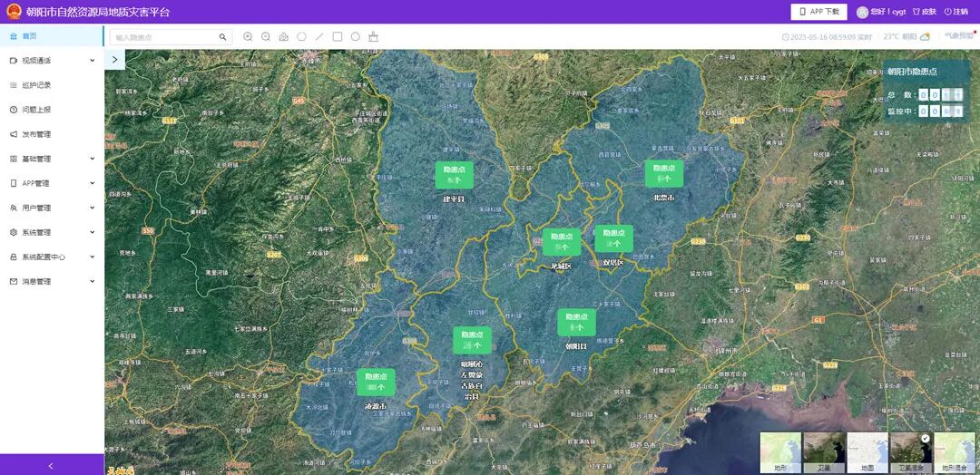
Task: Click the 系统管理 gear icon
Action: (14, 232)
